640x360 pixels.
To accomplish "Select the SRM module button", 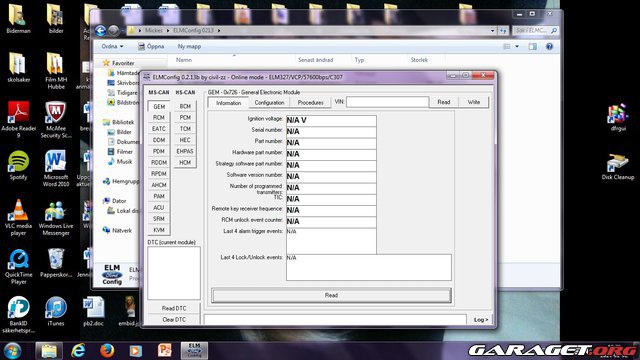I will coord(159,219).
